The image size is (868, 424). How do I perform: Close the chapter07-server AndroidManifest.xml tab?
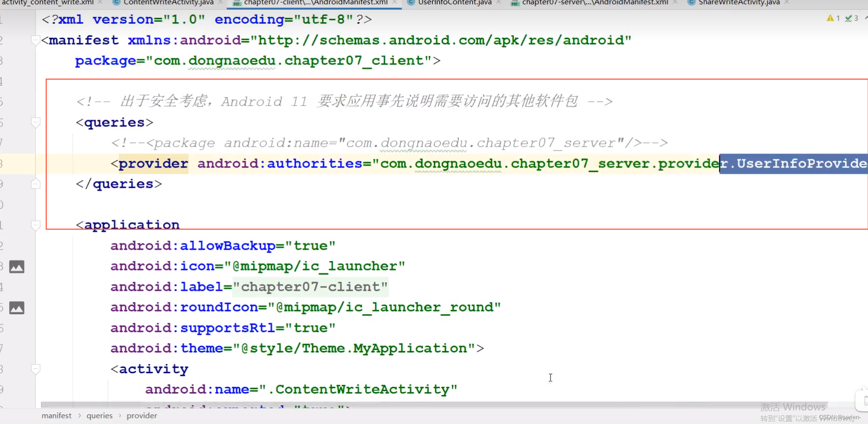675,2
